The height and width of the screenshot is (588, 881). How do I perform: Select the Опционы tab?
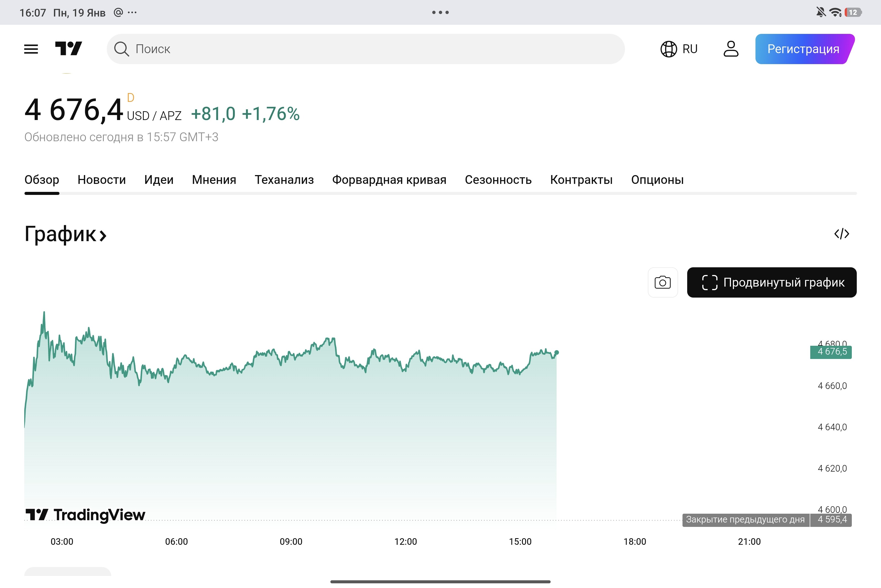[657, 180]
